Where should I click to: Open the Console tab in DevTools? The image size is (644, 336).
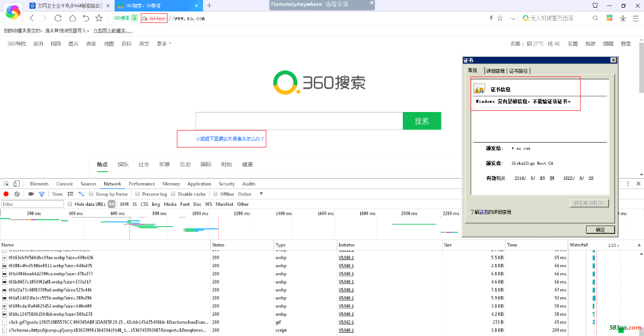(64, 184)
